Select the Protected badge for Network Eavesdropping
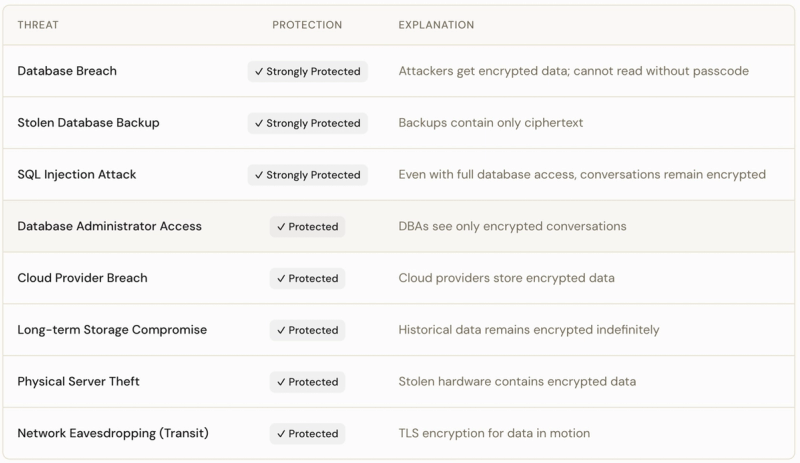 pyautogui.click(x=307, y=434)
